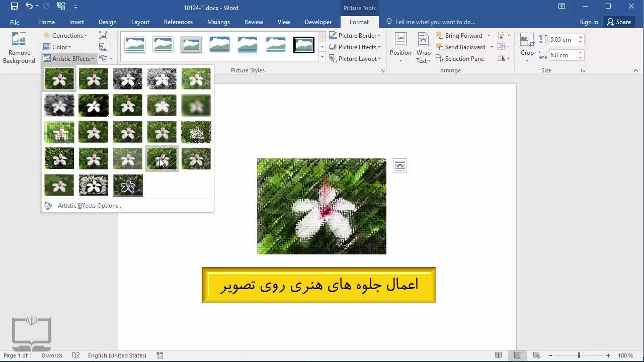Click the Wrap Text icon

[423, 40]
